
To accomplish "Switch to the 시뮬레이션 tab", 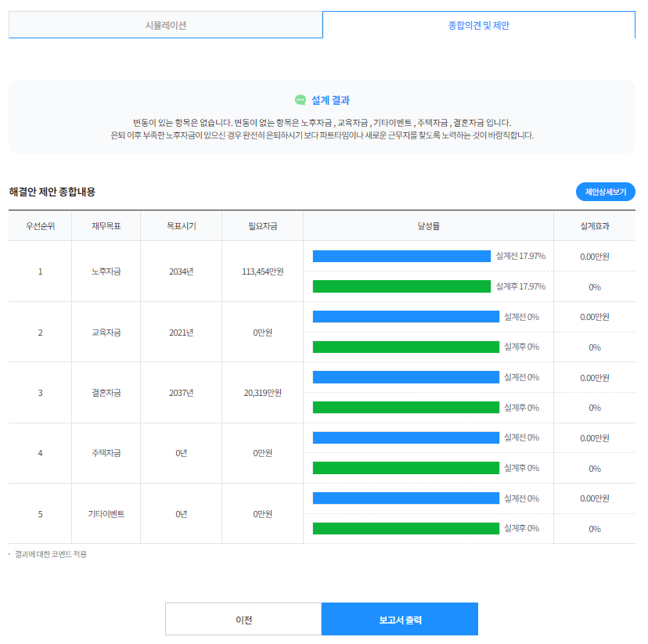I will pyautogui.click(x=165, y=25).
